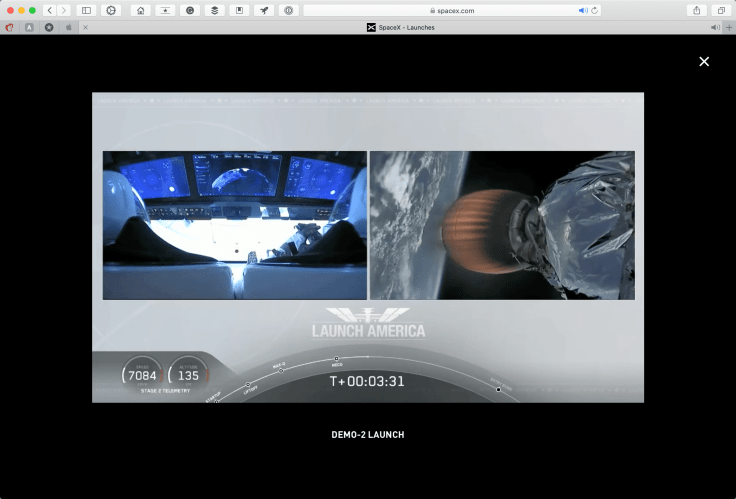Click the circular extension icon beside sidebar button

(x=111, y=10)
